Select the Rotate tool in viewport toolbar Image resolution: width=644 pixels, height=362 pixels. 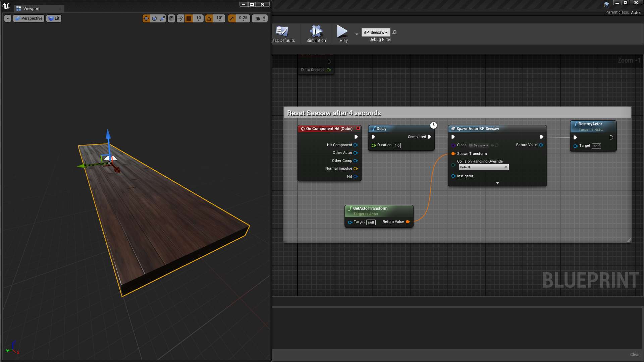coord(154,18)
